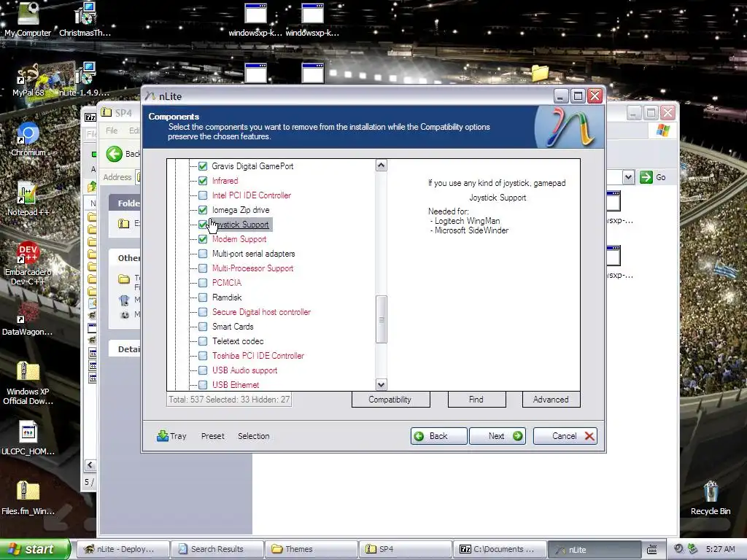This screenshot has height=560, width=747.
Task: Uncheck Gravis Digital GamePort
Action: click(x=203, y=166)
